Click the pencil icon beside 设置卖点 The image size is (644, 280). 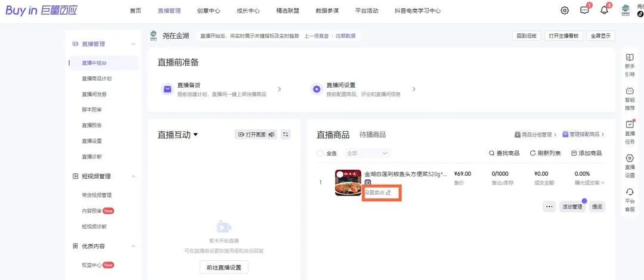click(x=389, y=192)
